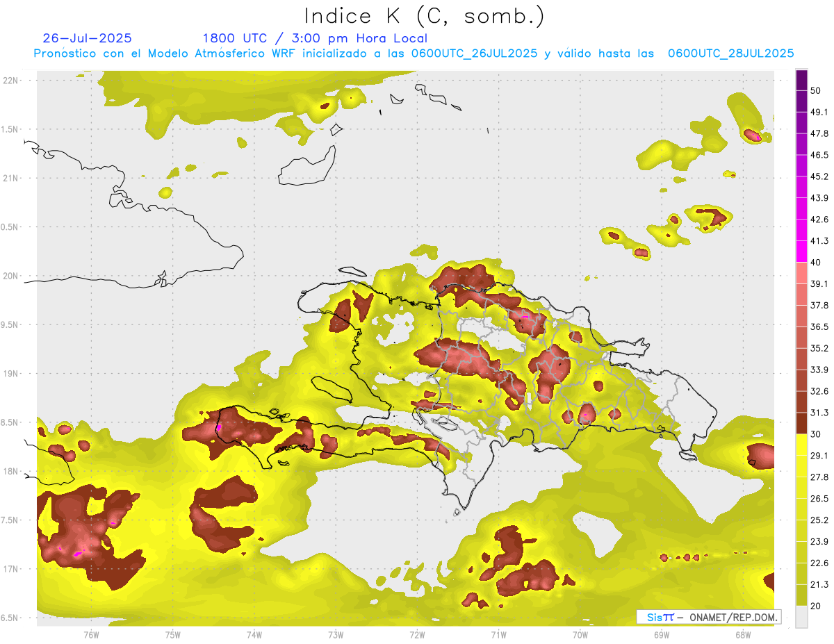Image resolution: width=834 pixels, height=644 pixels.
Task: Select the '72W' longitude label
Action: click(417, 635)
